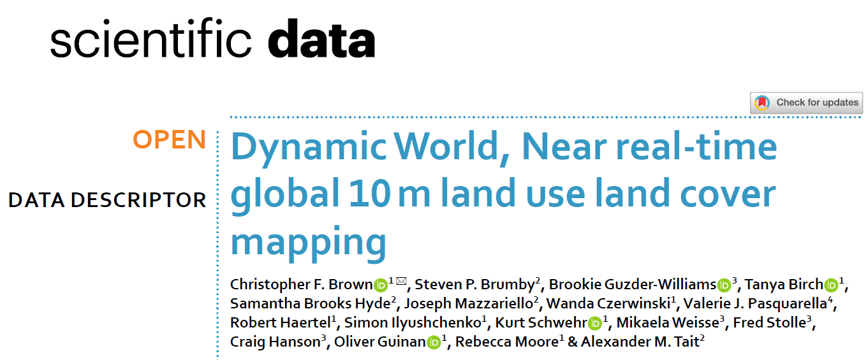Viewport: 868px width, 360px height.
Task: Click the Check for updates button
Action: (x=806, y=103)
